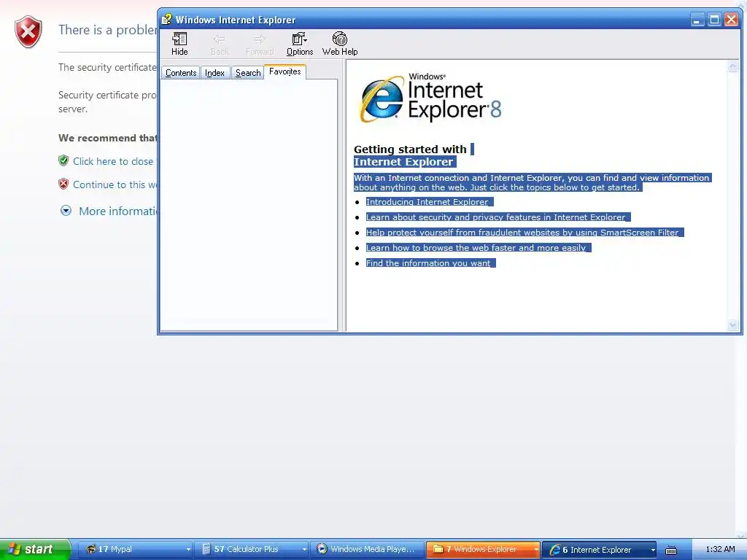Click the red shield icon beside Continue to this website
This screenshot has height=560, width=747.
63,184
